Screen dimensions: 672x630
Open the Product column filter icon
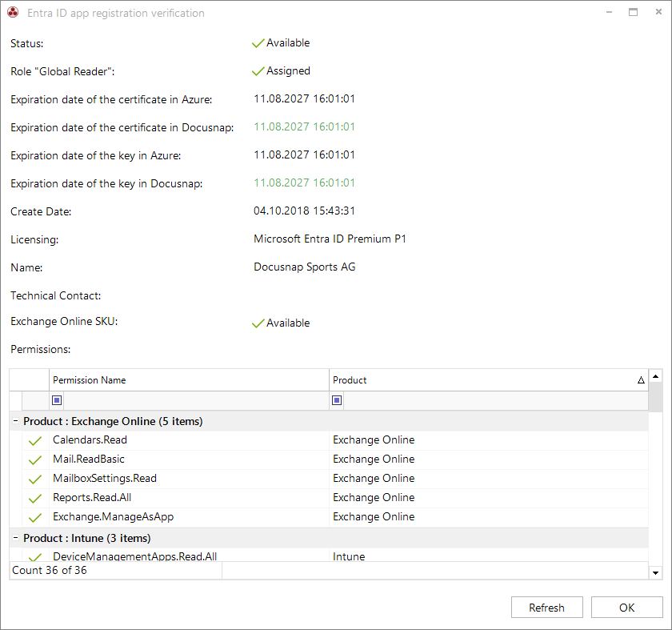tap(337, 400)
